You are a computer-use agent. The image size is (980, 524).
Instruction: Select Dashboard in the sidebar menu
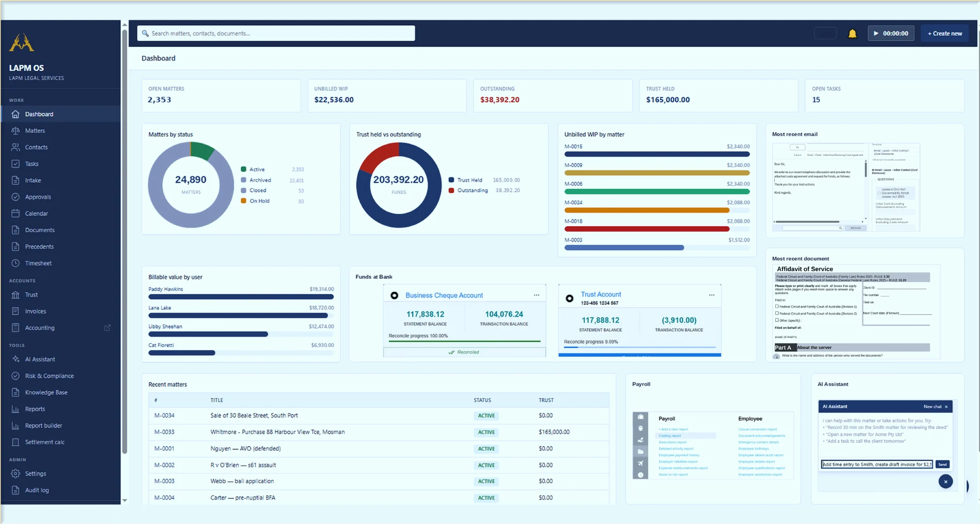pos(61,114)
